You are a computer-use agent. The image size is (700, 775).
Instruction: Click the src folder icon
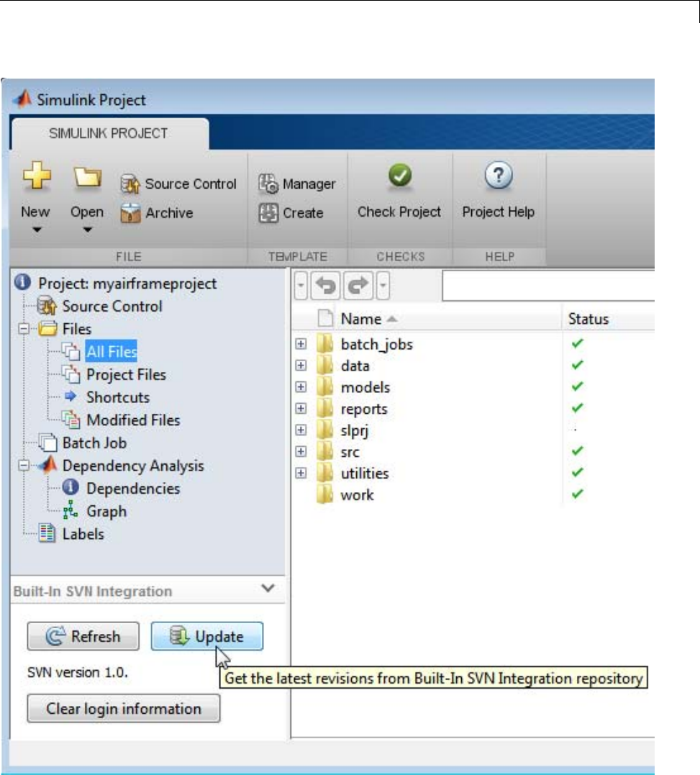pyautogui.click(x=324, y=452)
